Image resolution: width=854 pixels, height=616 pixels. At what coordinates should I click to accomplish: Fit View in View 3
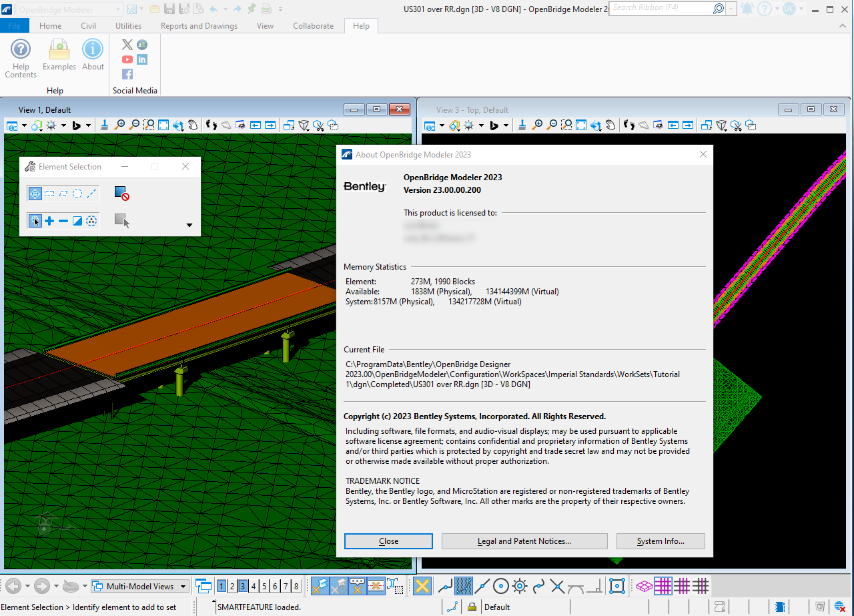581,125
